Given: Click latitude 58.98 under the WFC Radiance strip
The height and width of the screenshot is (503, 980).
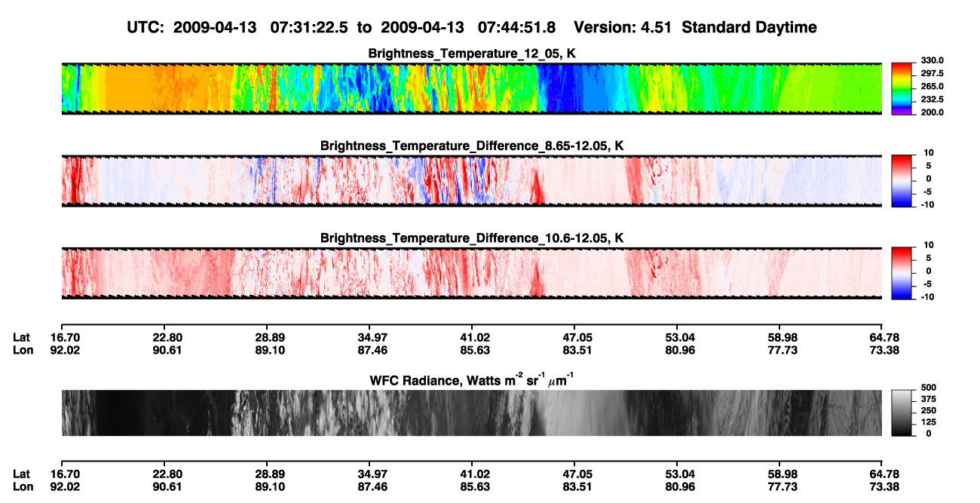Looking at the screenshot, I should [779, 474].
